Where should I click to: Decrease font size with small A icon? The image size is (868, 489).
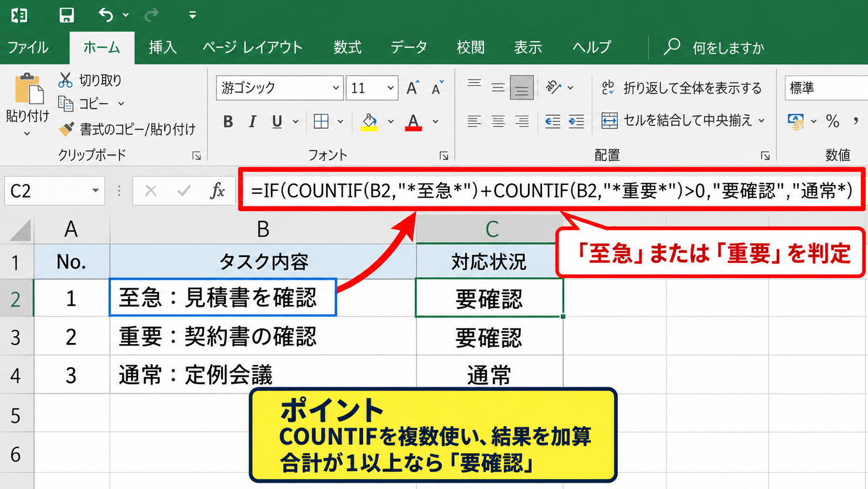pos(438,88)
